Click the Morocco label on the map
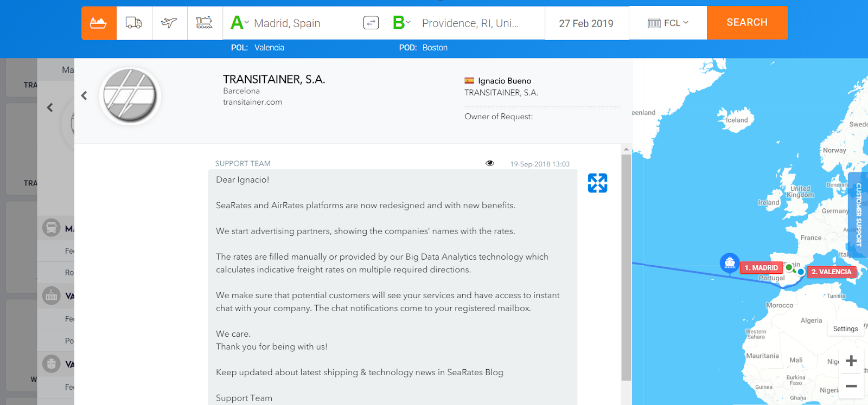868x405 pixels. tap(780, 305)
